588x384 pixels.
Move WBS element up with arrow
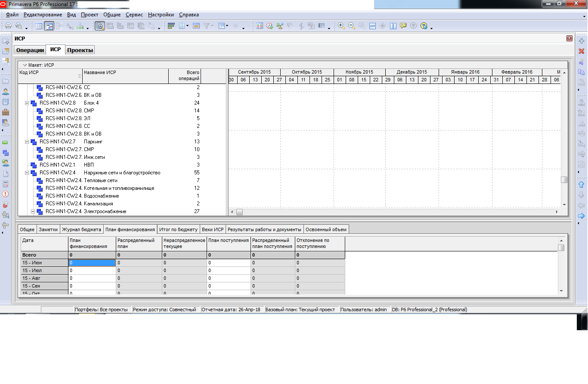(581, 185)
